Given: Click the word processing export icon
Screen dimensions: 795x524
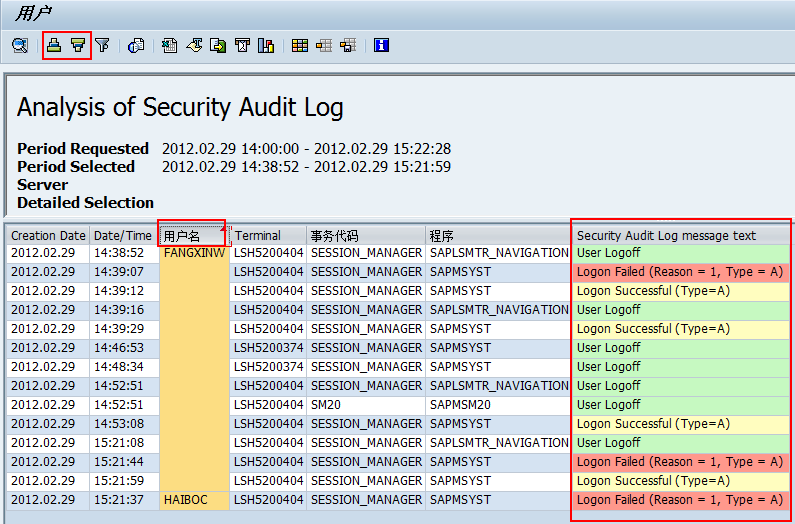Looking at the screenshot, I should coord(194,45).
